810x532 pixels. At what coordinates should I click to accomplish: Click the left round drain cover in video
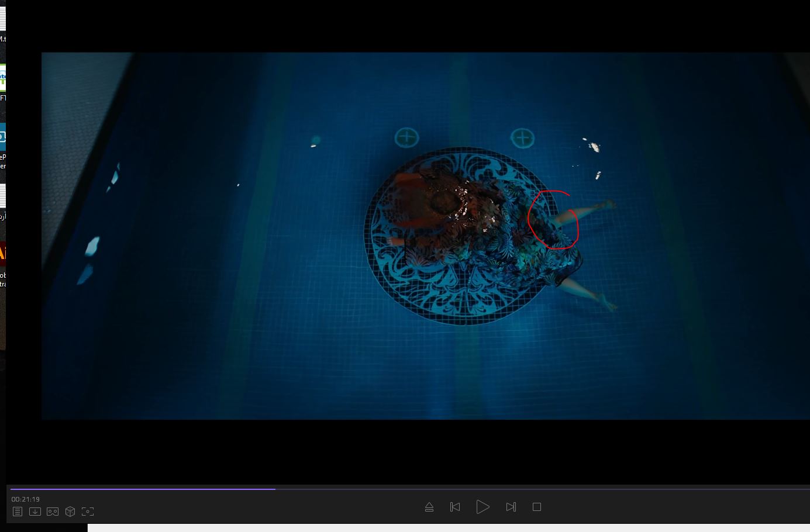(406, 138)
